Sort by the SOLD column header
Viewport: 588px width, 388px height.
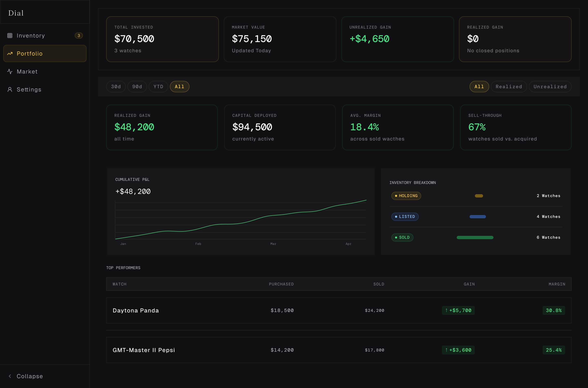point(379,284)
